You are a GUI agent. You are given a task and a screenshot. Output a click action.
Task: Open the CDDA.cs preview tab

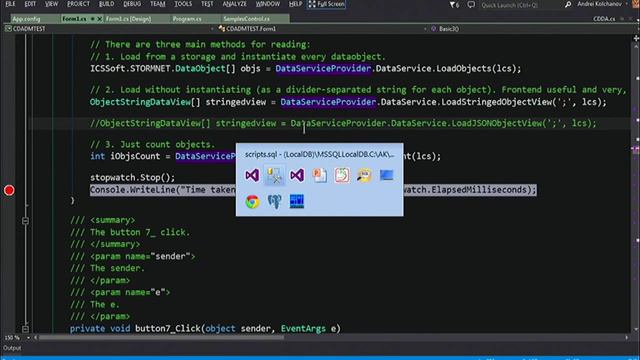tap(604, 19)
